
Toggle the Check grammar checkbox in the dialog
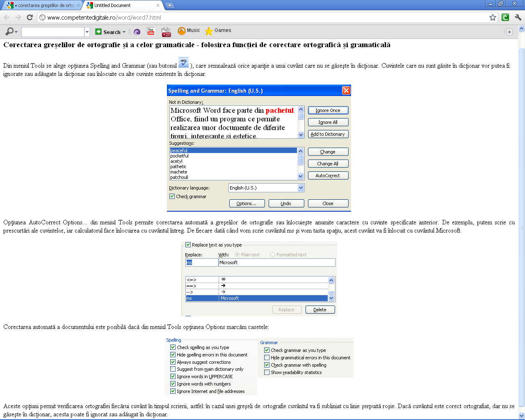point(172,196)
